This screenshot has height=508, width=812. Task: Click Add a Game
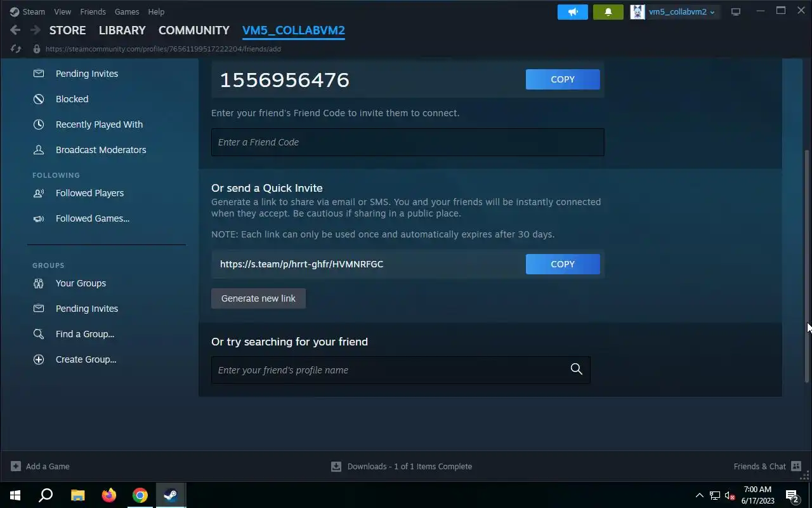tap(40, 466)
